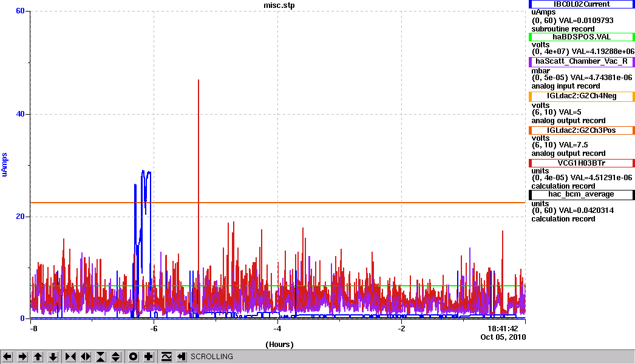Shift the plot down with the down arrow

point(53,357)
